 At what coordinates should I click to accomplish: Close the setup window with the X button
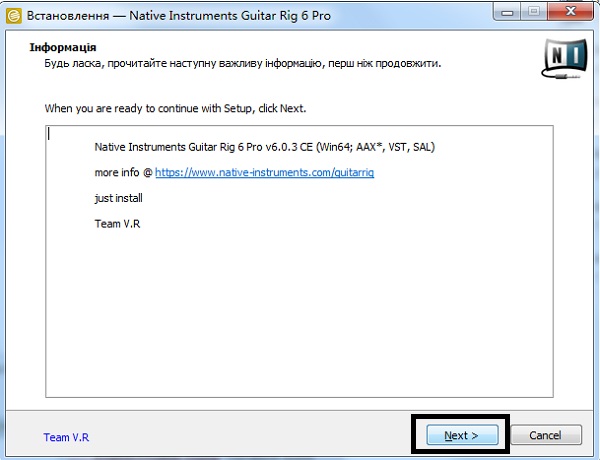(571, 12)
